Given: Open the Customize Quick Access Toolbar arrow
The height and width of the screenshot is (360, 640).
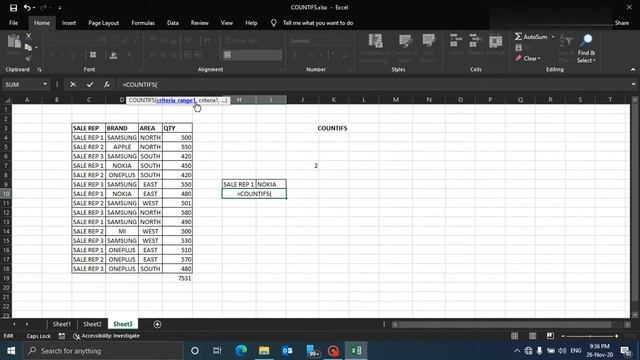Looking at the screenshot, I should (x=60, y=8).
